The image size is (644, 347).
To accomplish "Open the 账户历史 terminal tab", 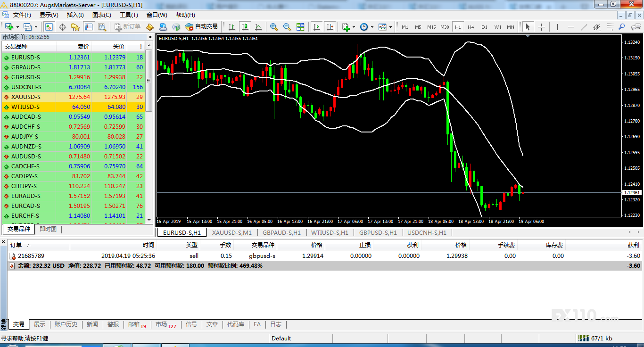I will (66, 324).
